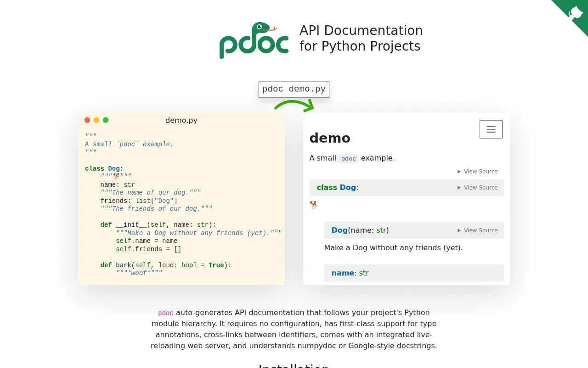The height and width of the screenshot is (368, 588).
Task: Click 'API Documentation for Python Projects' heading
Action: 361,38
